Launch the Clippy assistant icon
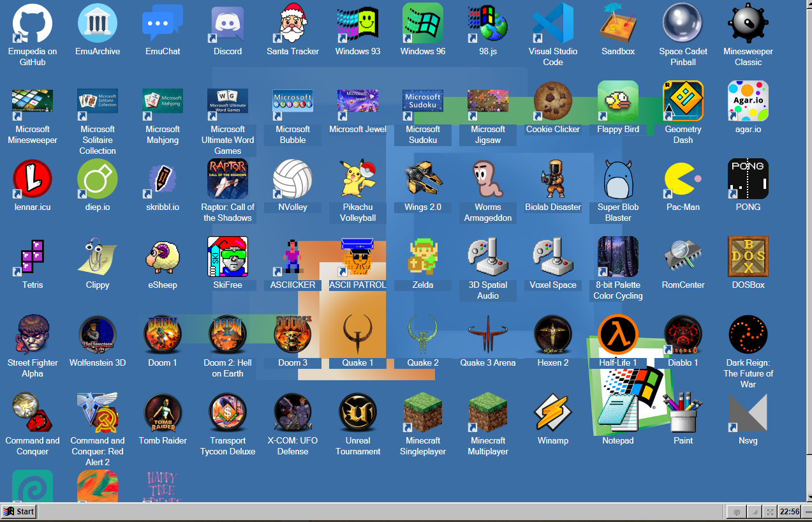This screenshot has height=522, width=812. 98,257
